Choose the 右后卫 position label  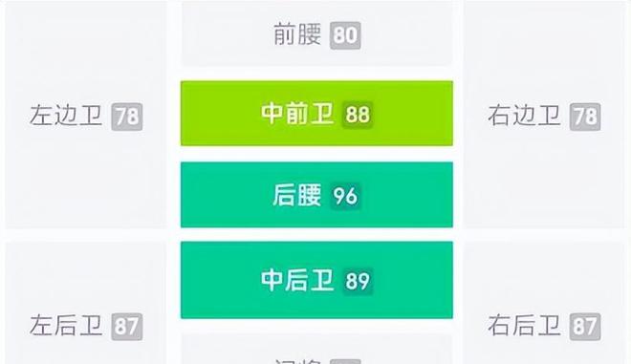click(x=524, y=326)
